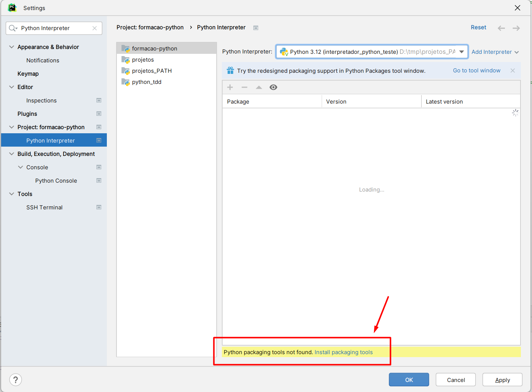The height and width of the screenshot is (392, 532).
Task: Confirm with the OK button
Action: (409, 380)
